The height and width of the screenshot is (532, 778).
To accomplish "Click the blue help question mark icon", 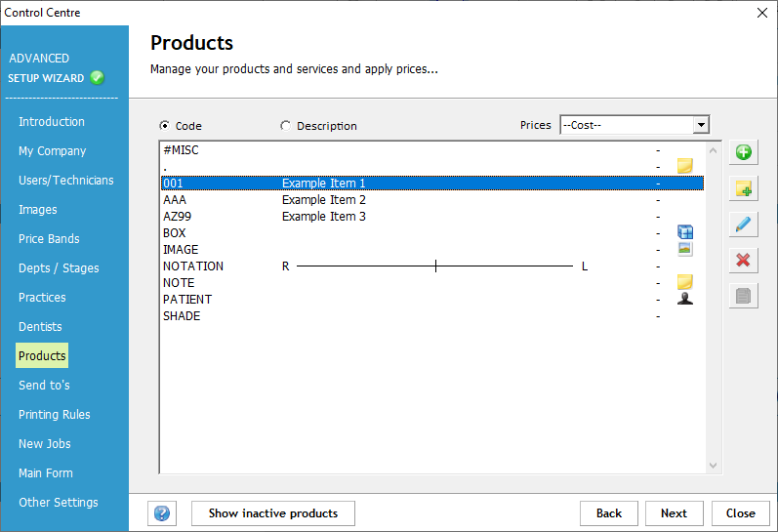I will 162,513.
